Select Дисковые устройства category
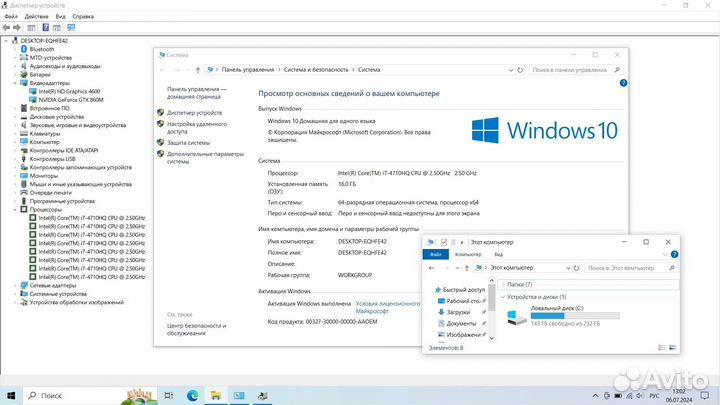The height and width of the screenshot is (405, 720). click(56, 117)
